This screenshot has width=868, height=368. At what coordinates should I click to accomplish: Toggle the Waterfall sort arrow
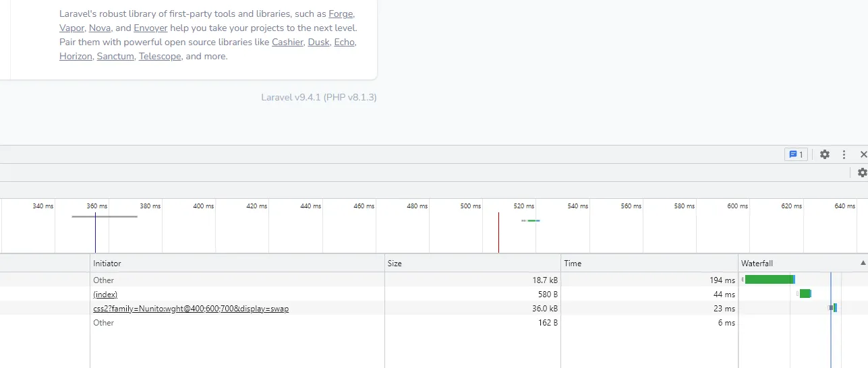click(863, 263)
